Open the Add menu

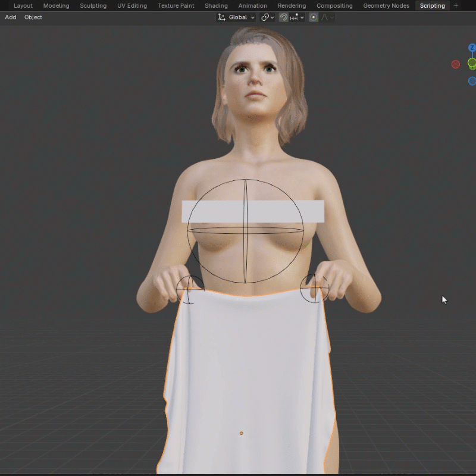(x=11, y=17)
